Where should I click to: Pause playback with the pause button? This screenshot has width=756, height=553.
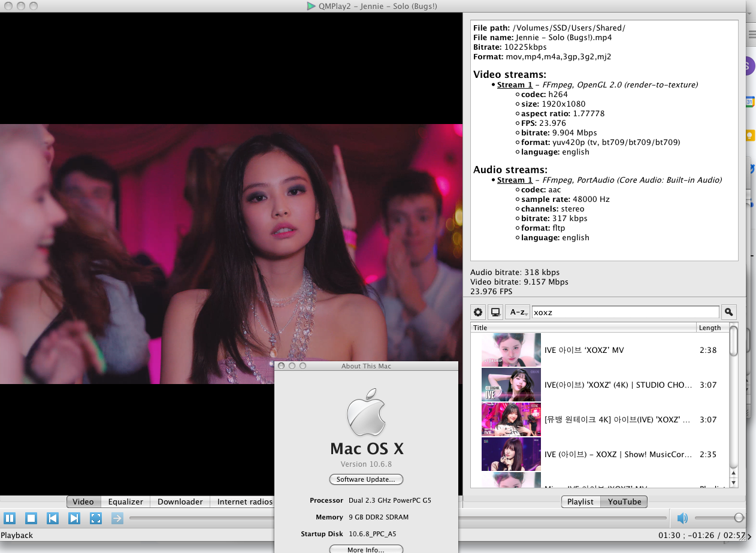[10, 518]
